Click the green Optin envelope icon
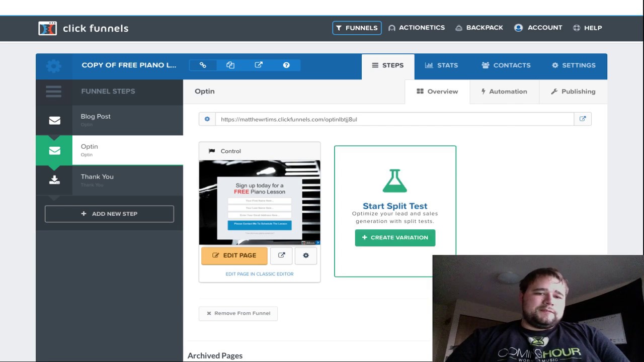The height and width of the screenshot is (362, 644). pyautogui.click(x=54, y=150)
